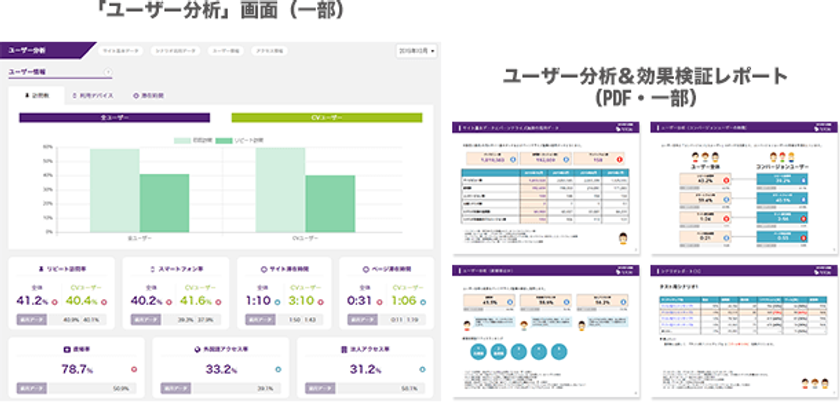Click the blue circle next to 31.2%

423,370
